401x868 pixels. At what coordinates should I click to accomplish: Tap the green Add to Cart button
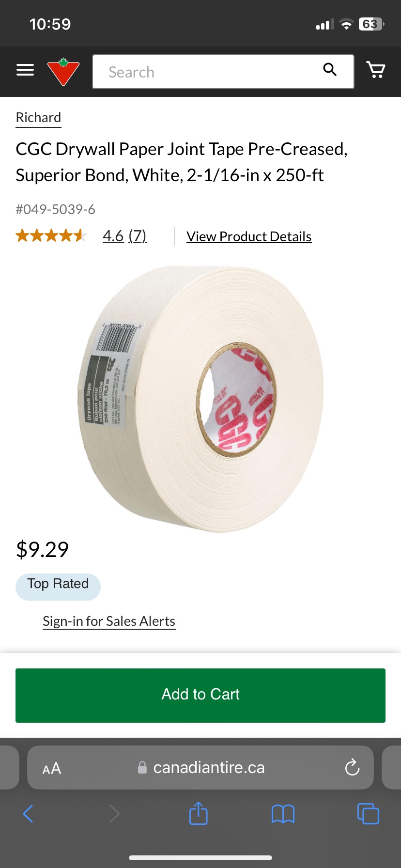pos(200,695)
